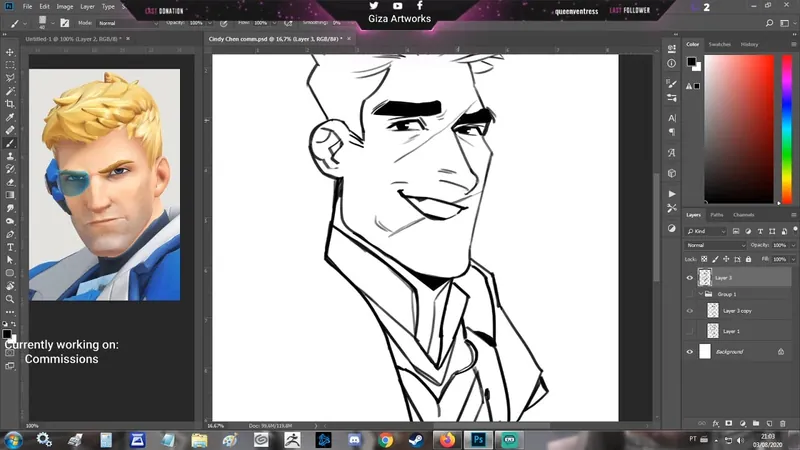Create a new group folder icon
Image resolution: width=800 pixels, height=450 pixels.
756,423
